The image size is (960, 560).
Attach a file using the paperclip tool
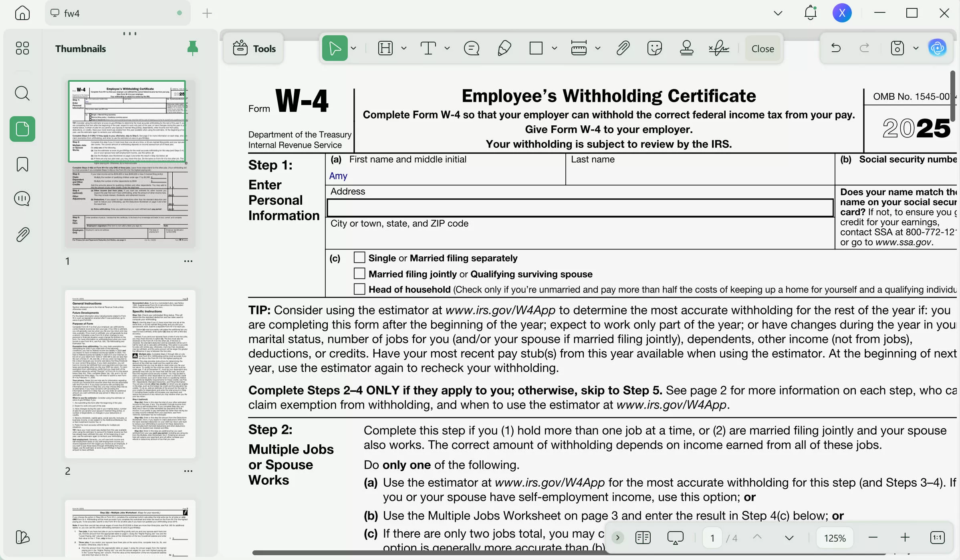622,48
